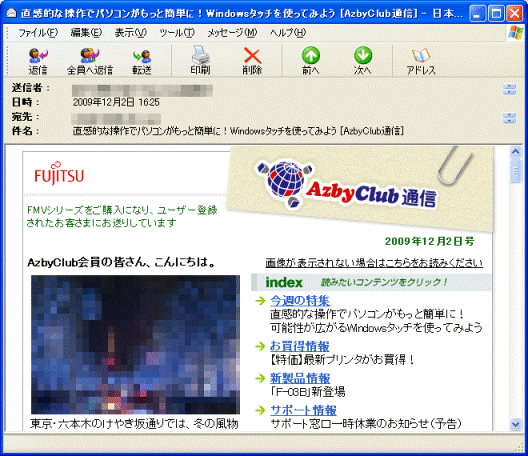Open the メッセージ(M) menu
The height and width of the screenshot is (456, 528).
(232, 33)
